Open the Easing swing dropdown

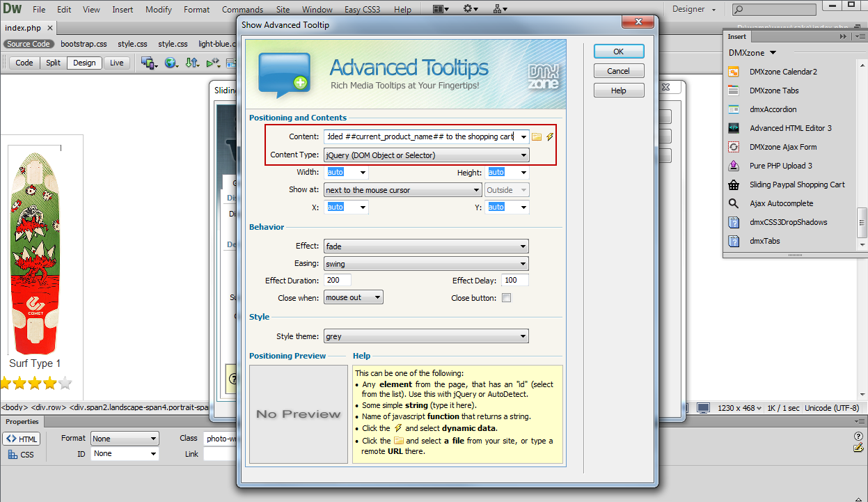pyautogui.click(x=427, y=264)
